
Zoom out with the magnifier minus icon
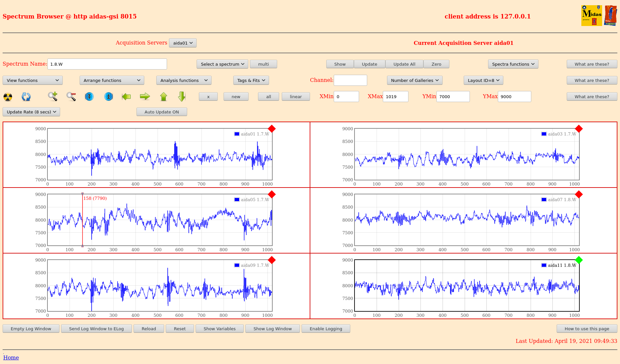[x=71, y=97]
